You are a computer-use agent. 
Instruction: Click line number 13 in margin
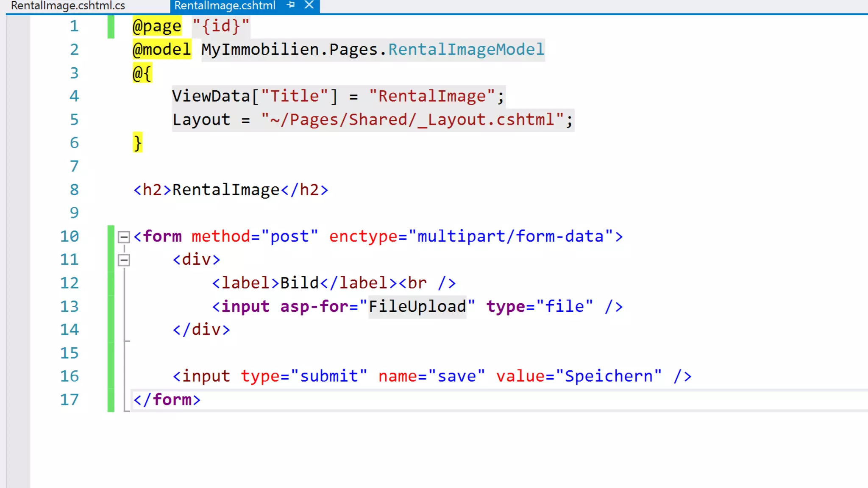pos(70,306)
